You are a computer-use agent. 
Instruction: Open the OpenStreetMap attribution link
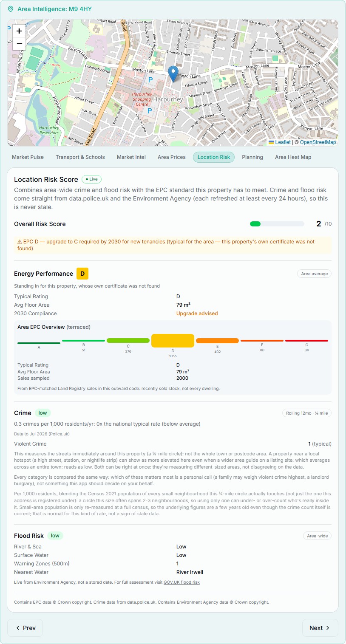(x=318, y=142)
